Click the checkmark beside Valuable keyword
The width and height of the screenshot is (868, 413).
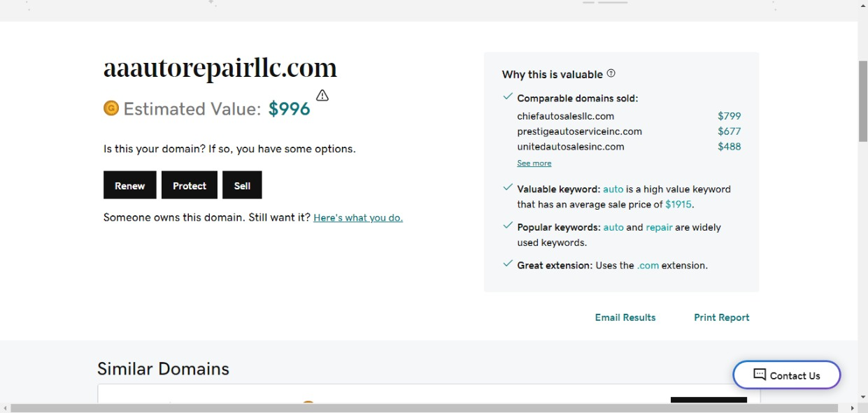tap(508, 188)
